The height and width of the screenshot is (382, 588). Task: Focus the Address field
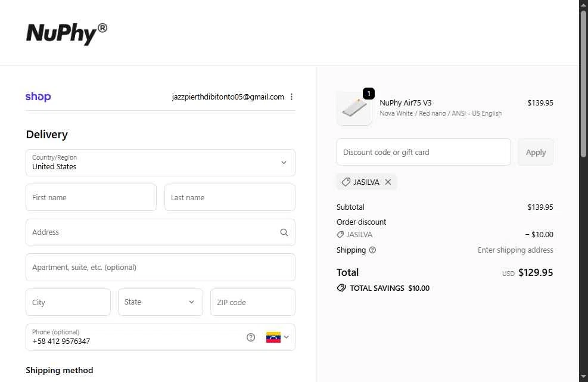(160, 232)
